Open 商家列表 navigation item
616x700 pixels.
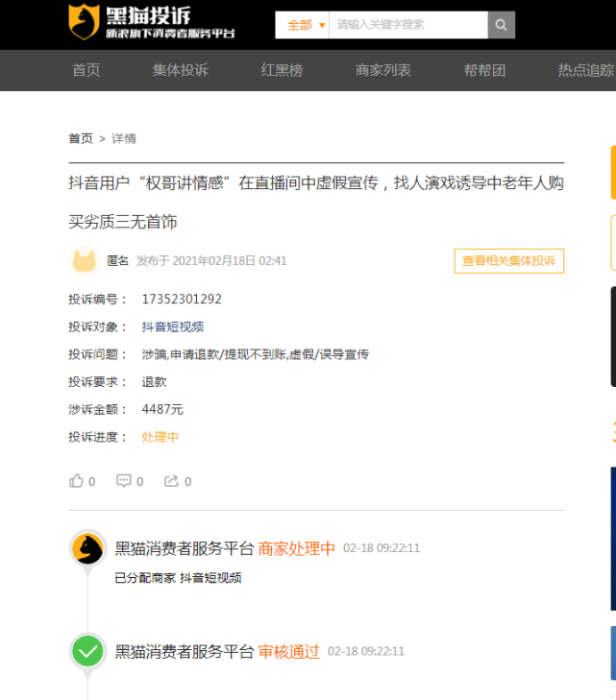(383, 70)
